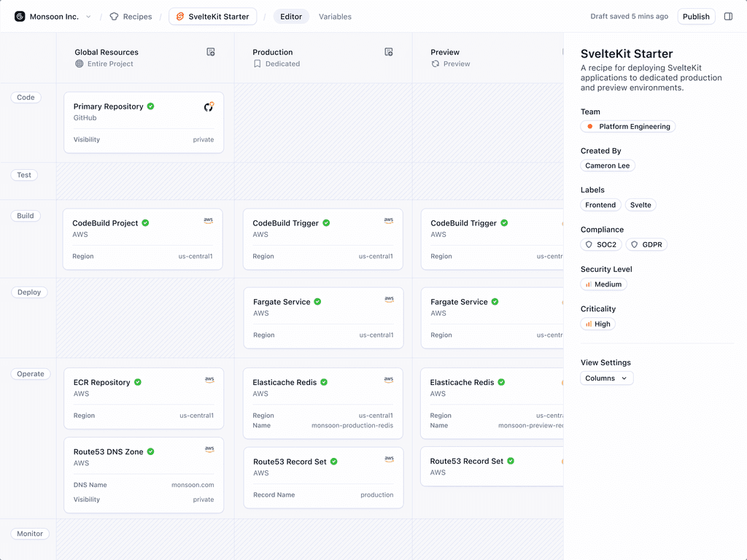The width and height of the screenshot is (747, 560).
Task: Open the sidebar panel toggle icon top right
Action: coord(728,16)
